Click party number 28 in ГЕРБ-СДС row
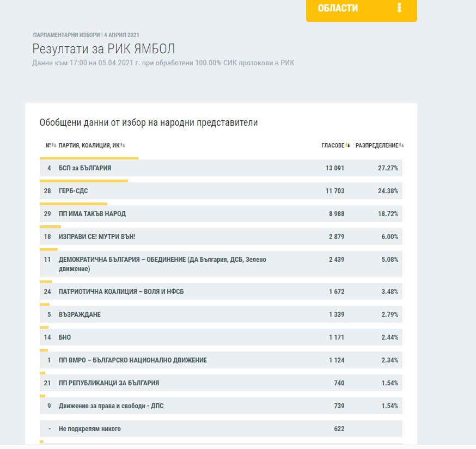The image size is (476, 449). [47, 191]
